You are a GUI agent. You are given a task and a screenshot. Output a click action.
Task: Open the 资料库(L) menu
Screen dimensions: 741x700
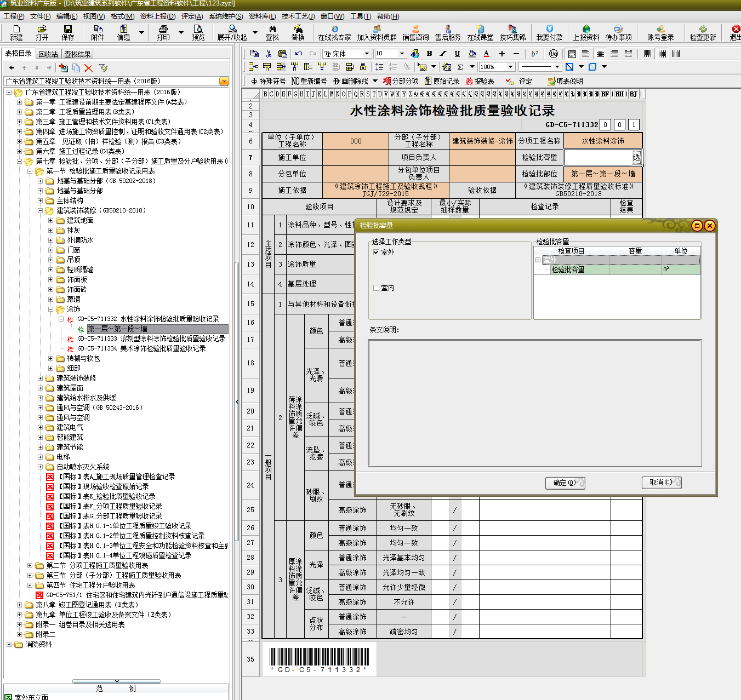(262, 16)
